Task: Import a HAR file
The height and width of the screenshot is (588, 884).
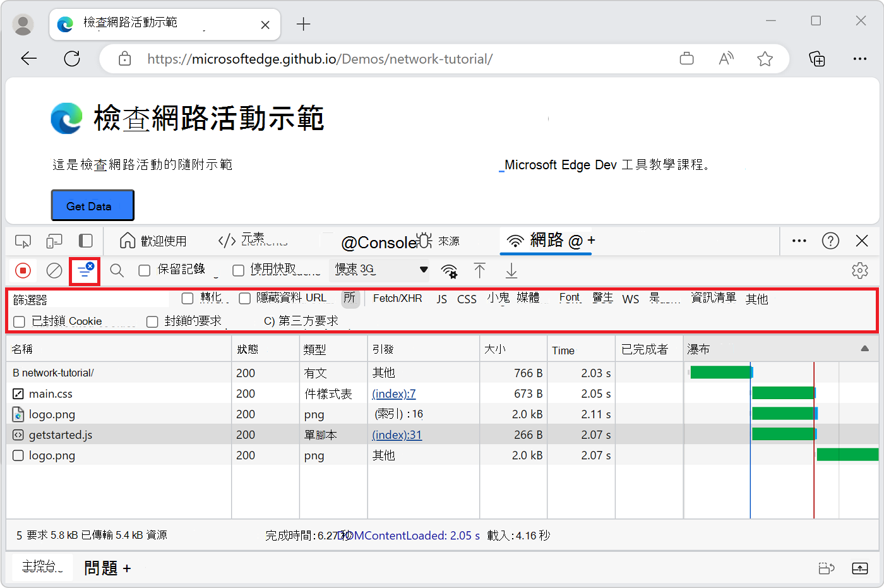Action: [x=480, y=270]
